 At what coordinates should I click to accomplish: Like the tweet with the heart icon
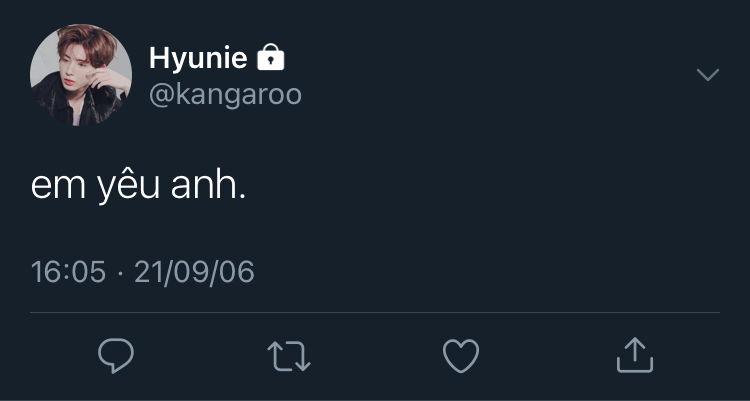pos(461,355)
